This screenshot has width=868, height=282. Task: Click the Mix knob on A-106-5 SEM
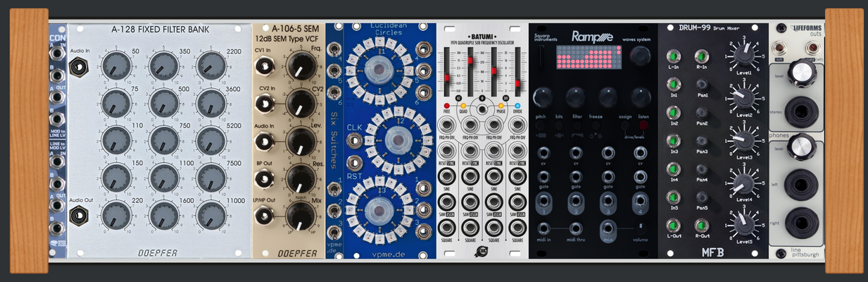[x=301, y=215]
